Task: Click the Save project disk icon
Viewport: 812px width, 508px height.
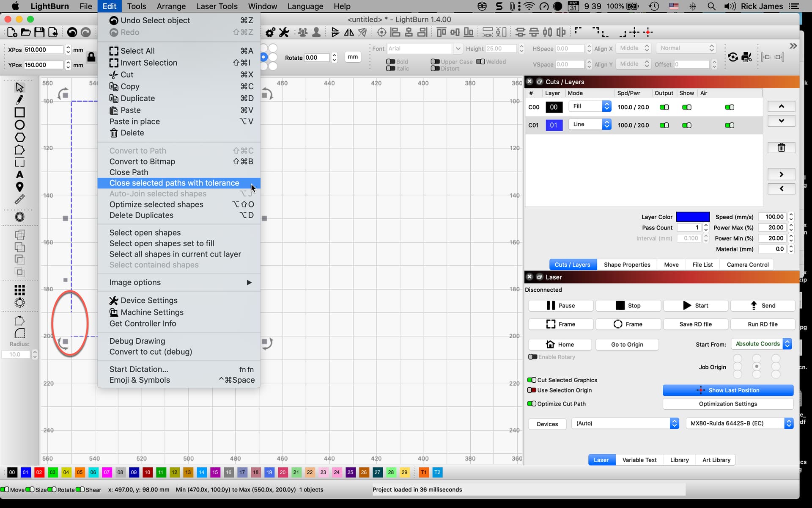Action: [x=39, y=32]
